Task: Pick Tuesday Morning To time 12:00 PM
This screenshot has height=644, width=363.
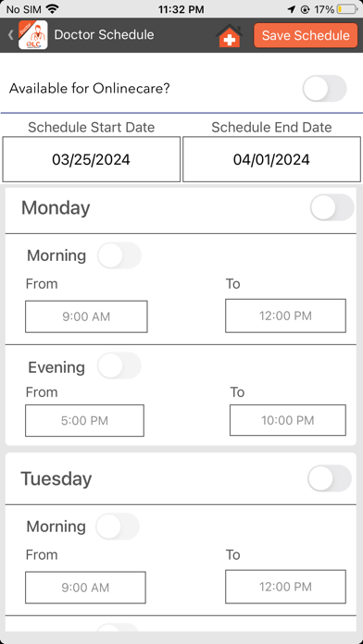Action: point(286,587)
